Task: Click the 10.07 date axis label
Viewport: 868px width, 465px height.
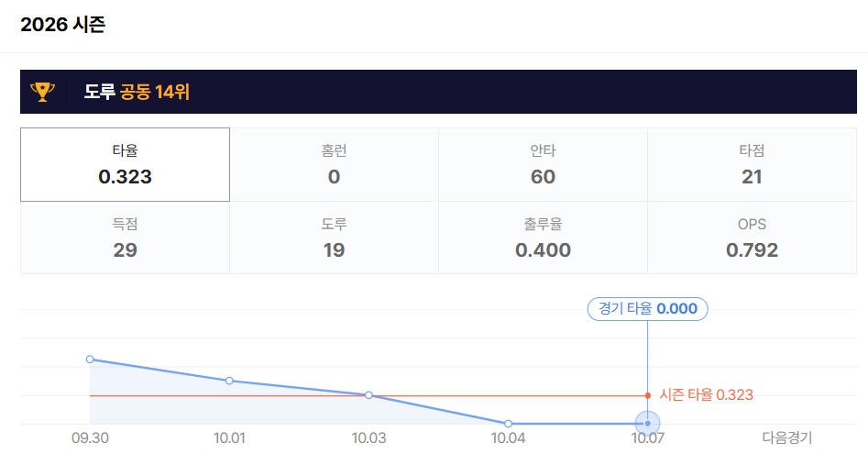Action: tap(648, 438)
